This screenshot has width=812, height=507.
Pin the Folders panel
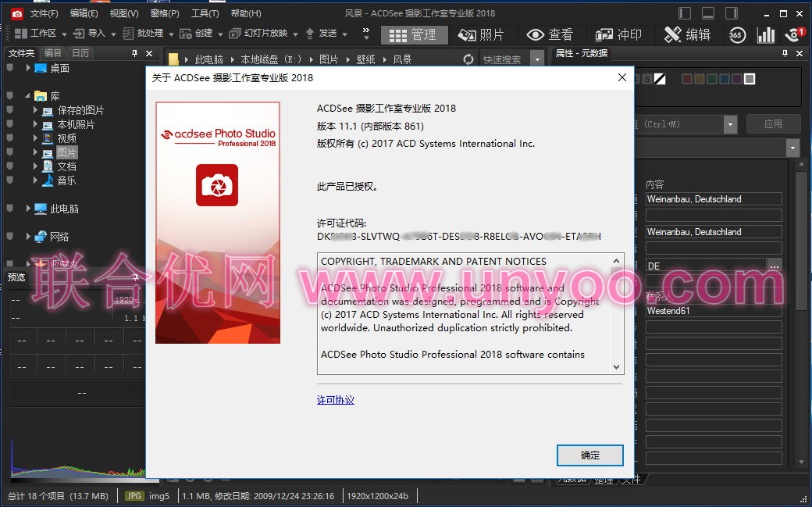pyautogui.click(x=134, y=53)
